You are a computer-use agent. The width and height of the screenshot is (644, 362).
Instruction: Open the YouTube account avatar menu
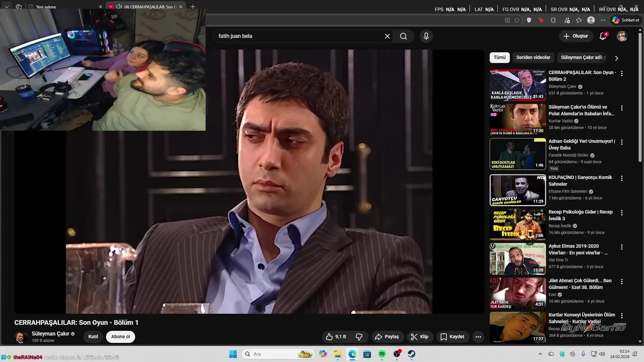622,36
